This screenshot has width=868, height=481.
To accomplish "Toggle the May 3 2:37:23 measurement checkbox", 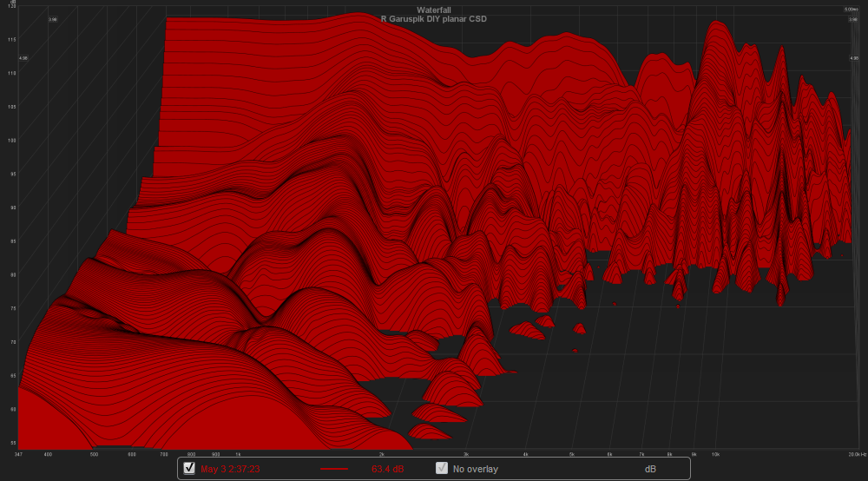I will point(189,468).
